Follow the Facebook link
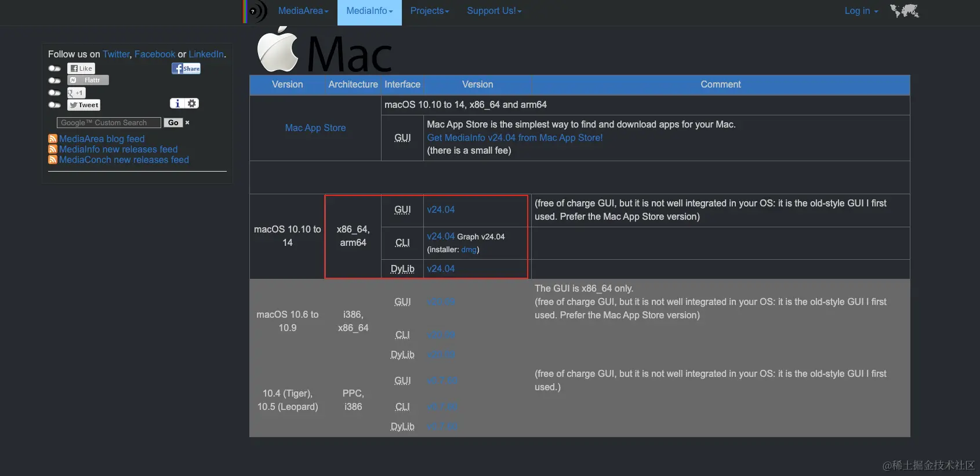Image resolution: width=980 pixels, height=476 pixels. click(155, 54)
